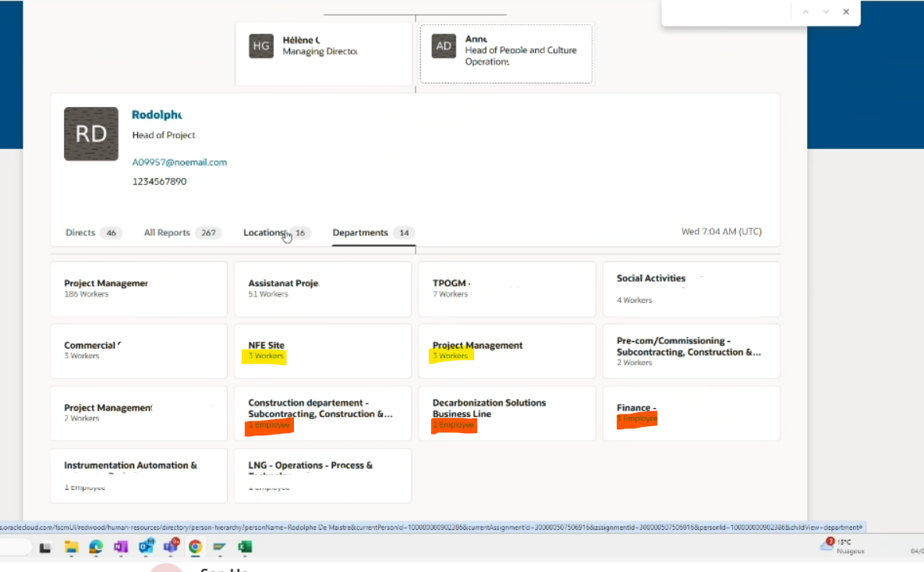924x572 pixels.
Task: Click the taskbar search field
Action: click(14, 547)
